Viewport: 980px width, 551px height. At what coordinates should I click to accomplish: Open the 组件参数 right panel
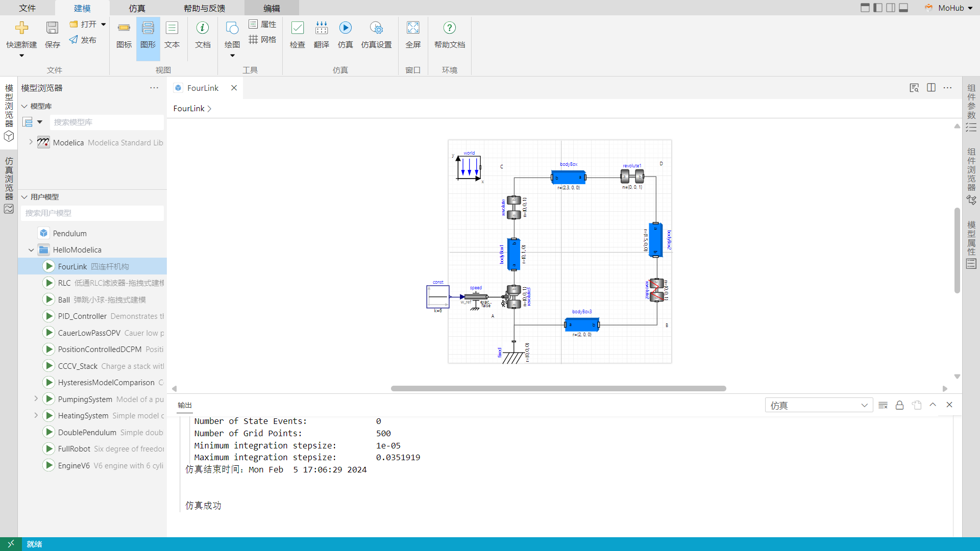tap(971, 108)
